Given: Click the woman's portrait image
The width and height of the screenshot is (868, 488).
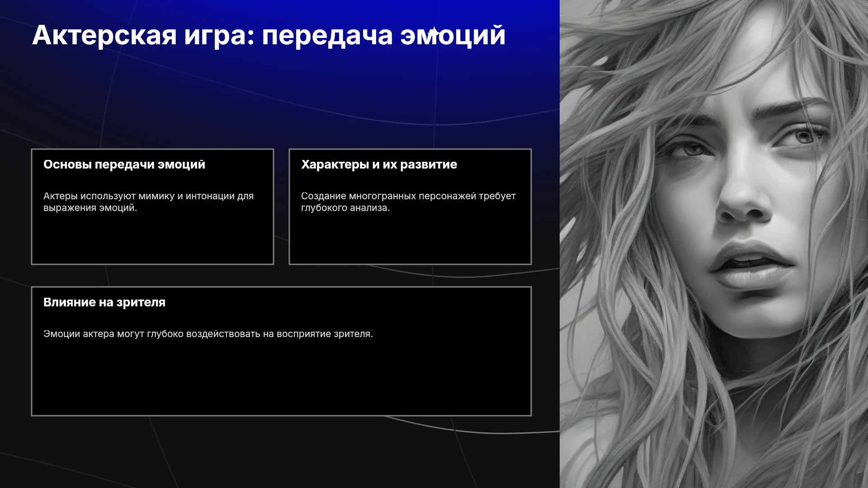Looking at the screenshot, I should coord(714,244).
